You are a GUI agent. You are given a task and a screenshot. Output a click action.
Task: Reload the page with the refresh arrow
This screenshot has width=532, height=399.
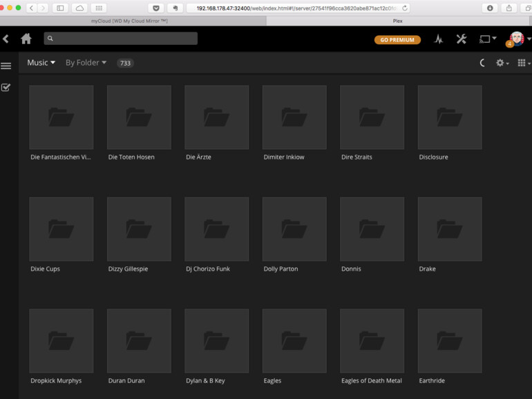404,8
